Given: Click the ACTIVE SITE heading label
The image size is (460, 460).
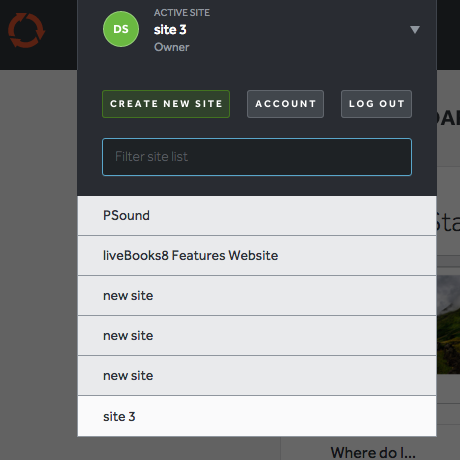Looking at the screenshot, I should point(182,13).
